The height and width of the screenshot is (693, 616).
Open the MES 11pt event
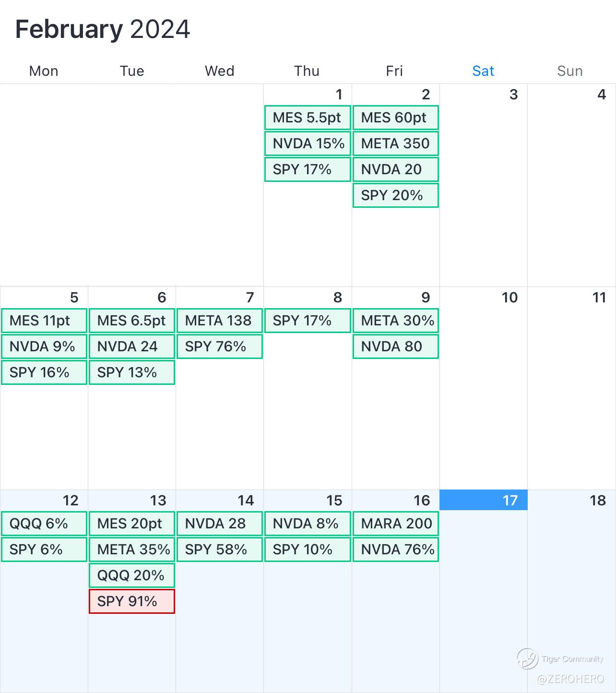[x=44, y=321]
